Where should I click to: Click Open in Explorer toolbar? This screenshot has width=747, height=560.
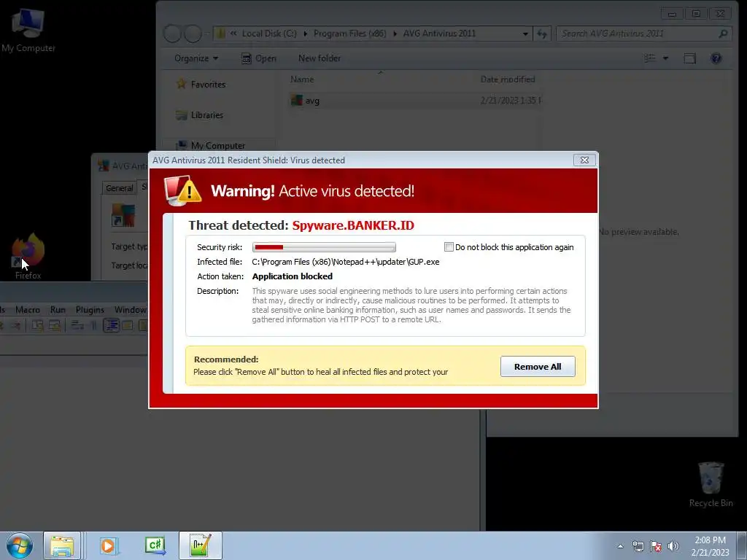(x=259, y=58)
